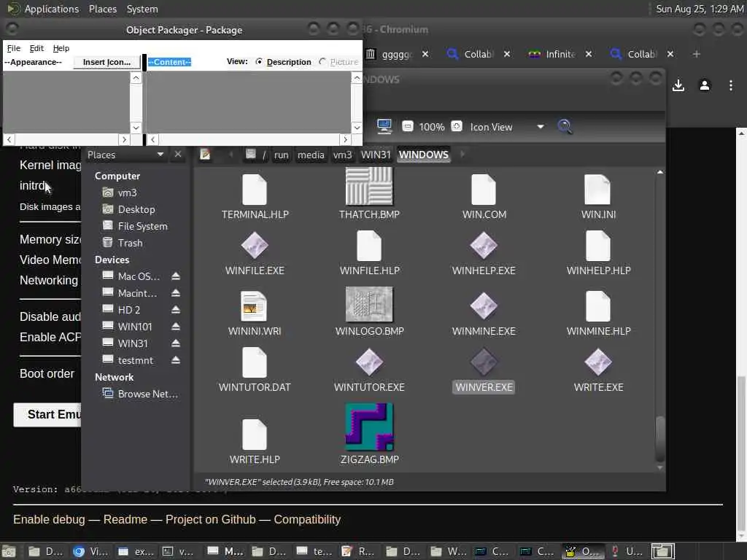The width and height of the screenshot is (747, 560).
Task: Eject the HD 2 device
Action: (176, 309)
